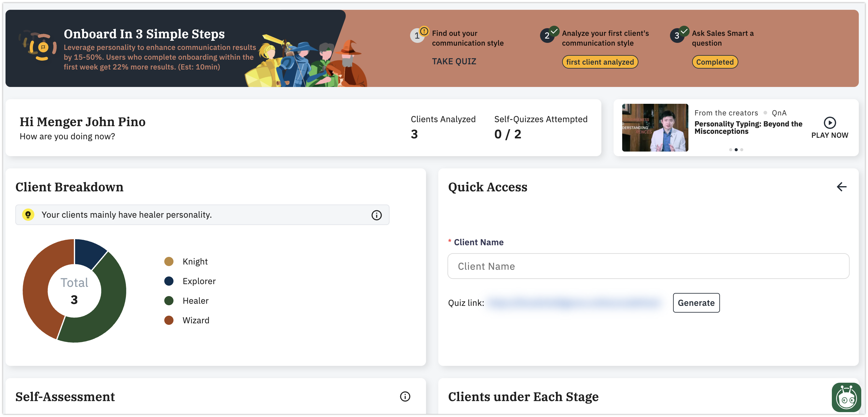Image resolution: width=868 pixels, height=417 pixels.
Task: Click the step 2 checkmark badge
Action: [554, 31]
